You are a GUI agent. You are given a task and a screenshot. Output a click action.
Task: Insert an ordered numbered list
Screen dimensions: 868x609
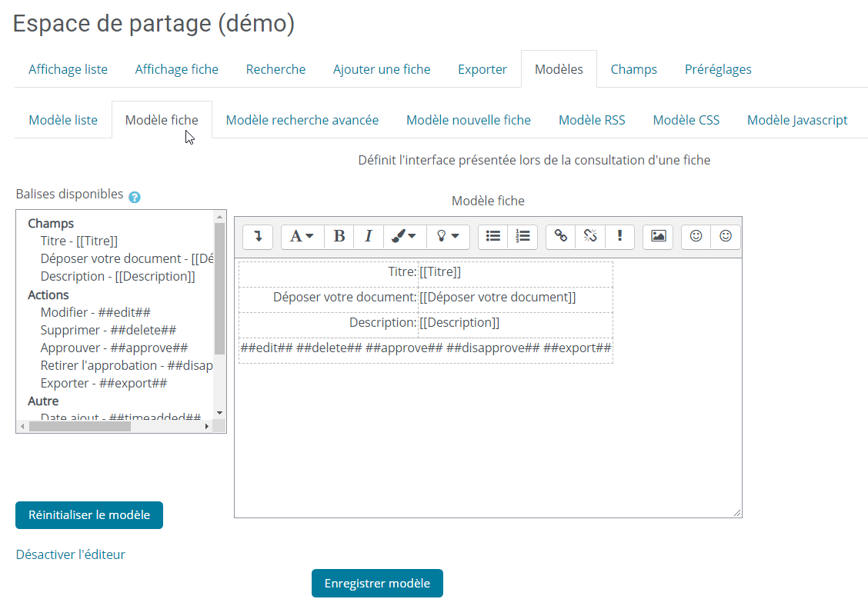pos(522,237)
